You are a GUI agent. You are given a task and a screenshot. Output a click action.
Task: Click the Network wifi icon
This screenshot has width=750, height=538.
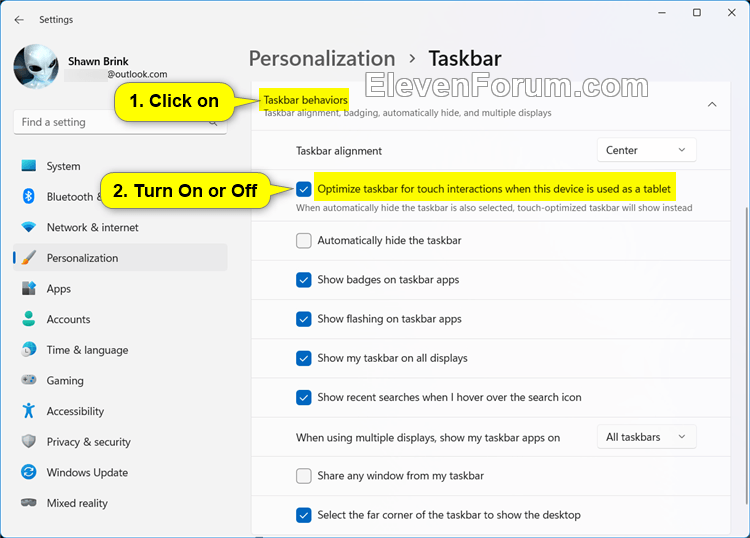point(29,227)
